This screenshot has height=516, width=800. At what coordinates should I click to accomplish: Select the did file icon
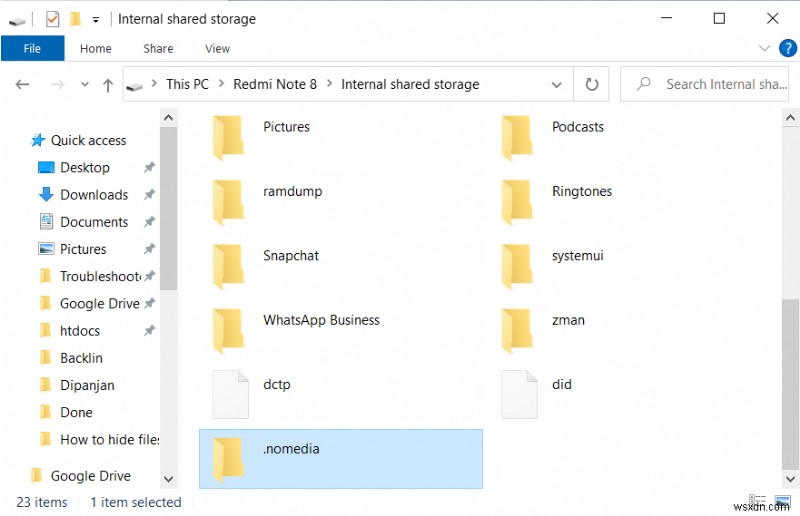[x=519, y=395]
